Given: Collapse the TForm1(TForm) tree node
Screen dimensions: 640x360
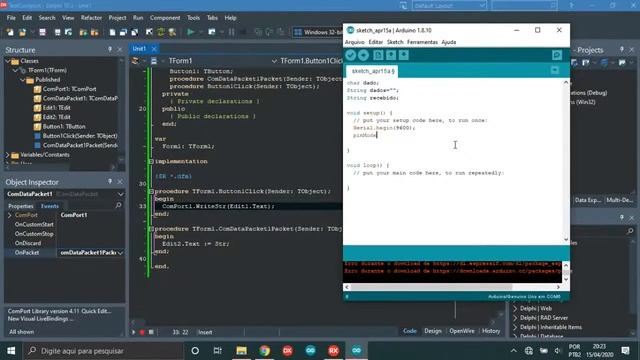Looking at the screenshot, I should tap(16, 70).
